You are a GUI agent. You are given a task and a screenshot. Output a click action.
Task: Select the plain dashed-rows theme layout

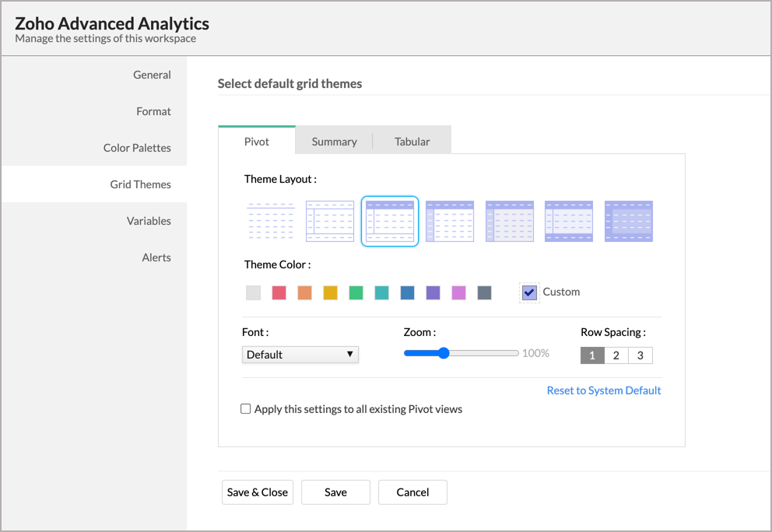click(270, 221)
